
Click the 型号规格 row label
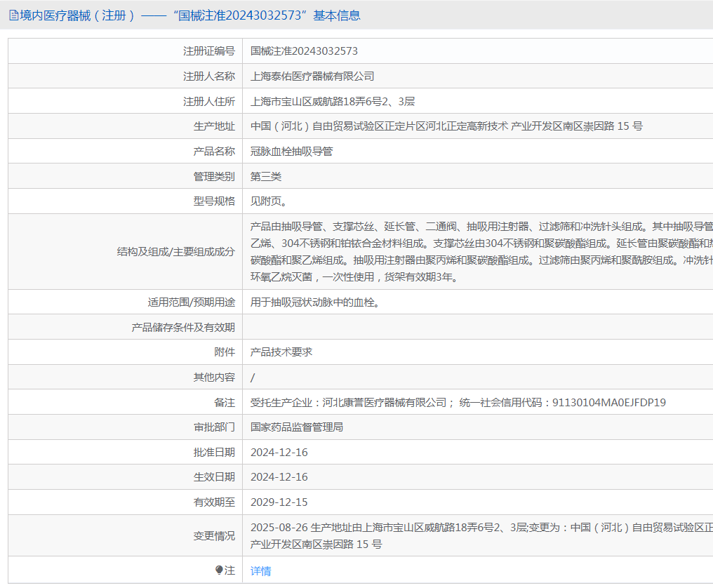coord(214,201)
